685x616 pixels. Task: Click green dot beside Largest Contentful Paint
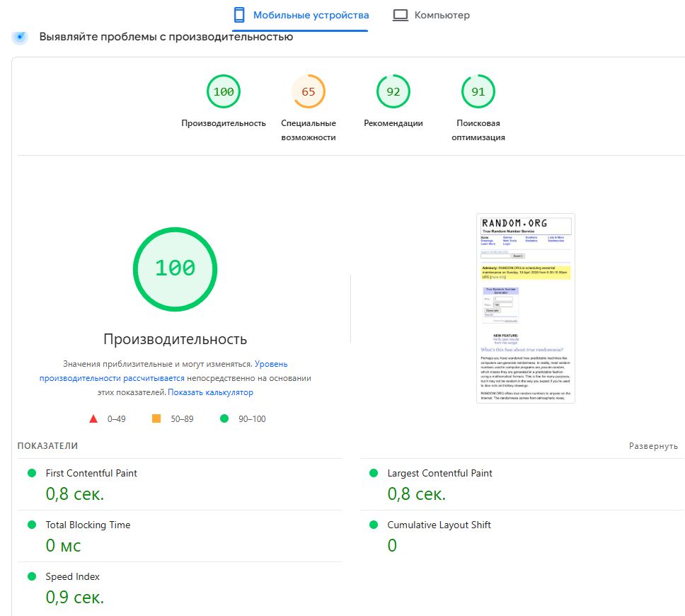(374, 473)
